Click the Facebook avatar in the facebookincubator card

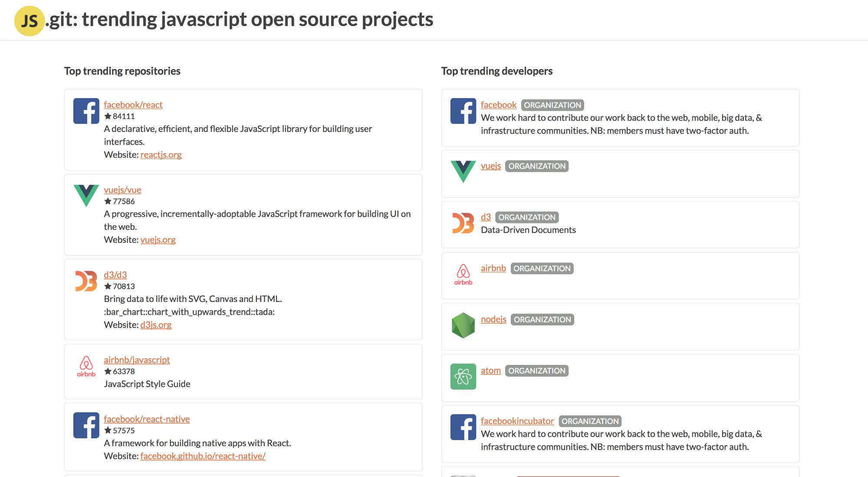tap(463, 427)
